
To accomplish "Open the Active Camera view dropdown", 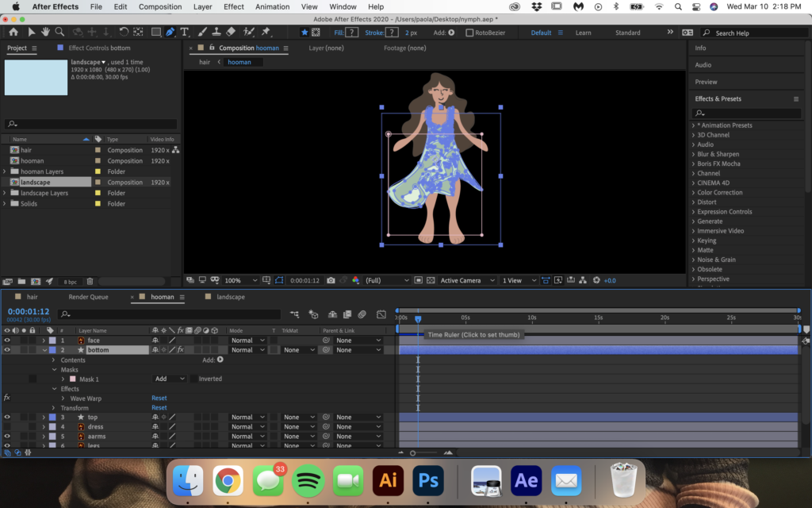I will [467, 280].
